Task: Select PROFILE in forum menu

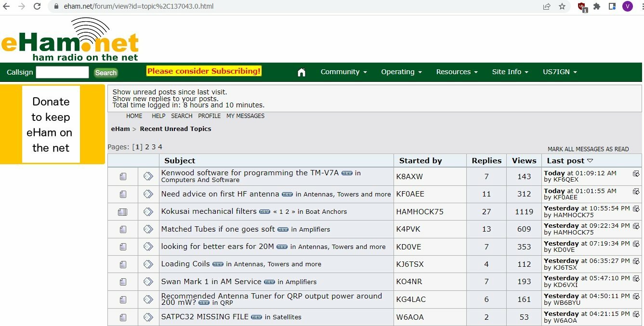Action: [x=209, y=116]
